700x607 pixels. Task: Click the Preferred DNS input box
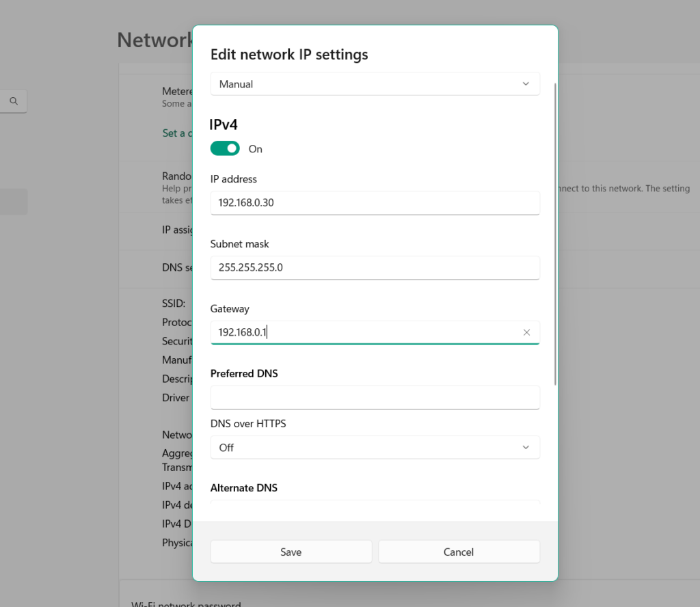pos(375,397)
